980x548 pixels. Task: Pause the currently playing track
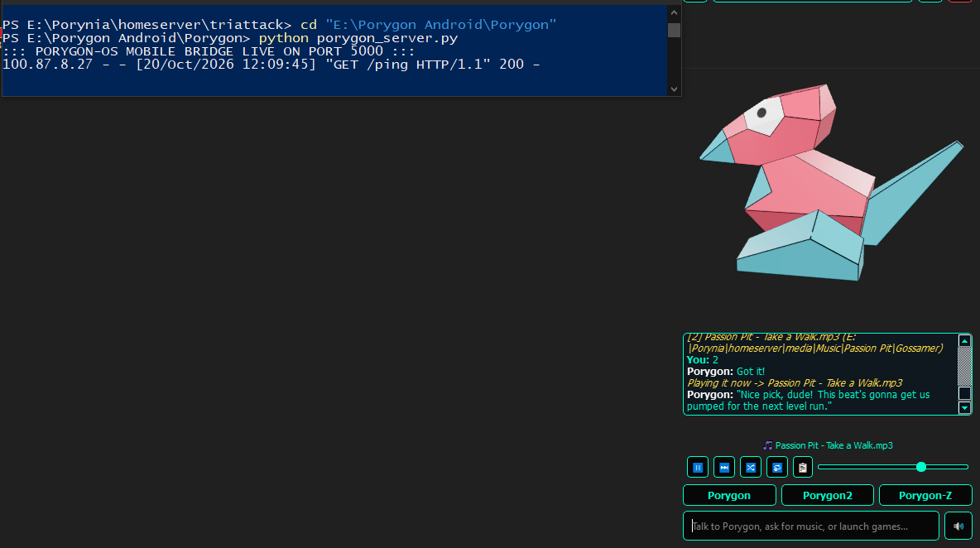(698, 468)
